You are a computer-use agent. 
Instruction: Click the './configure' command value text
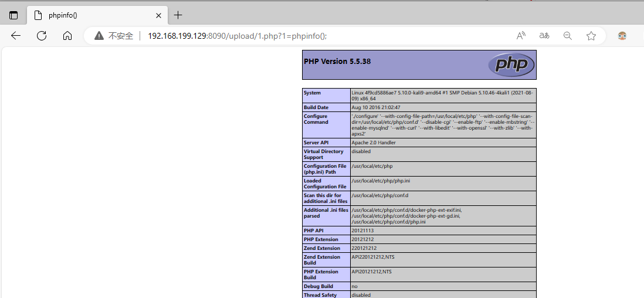(x=443, y=125)
